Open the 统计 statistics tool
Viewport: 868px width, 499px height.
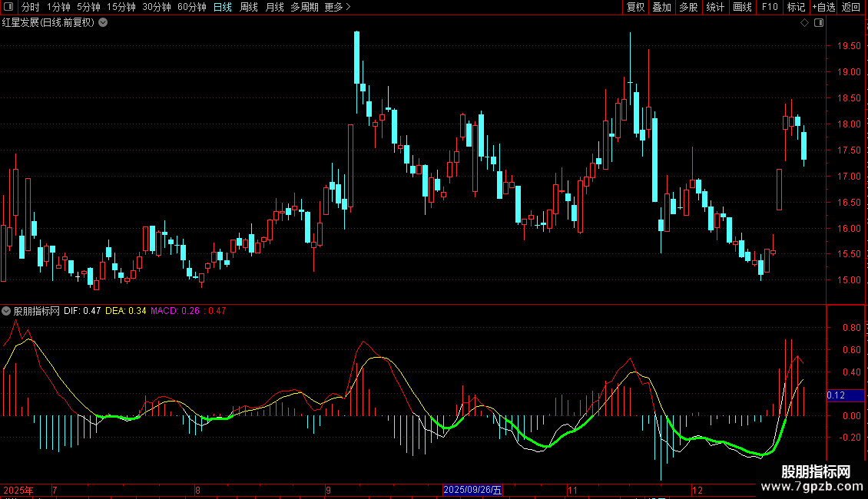pyautogui.click(x=714, y=7)
